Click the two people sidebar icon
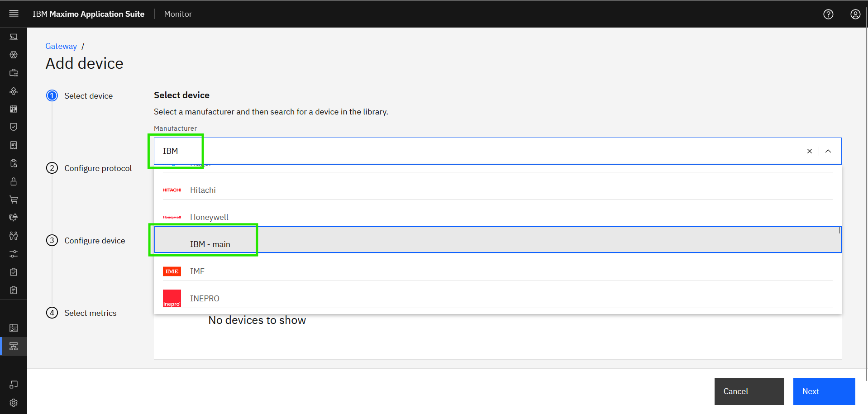The height and width of the screenshot is (414, 868). tap(14, 236)
